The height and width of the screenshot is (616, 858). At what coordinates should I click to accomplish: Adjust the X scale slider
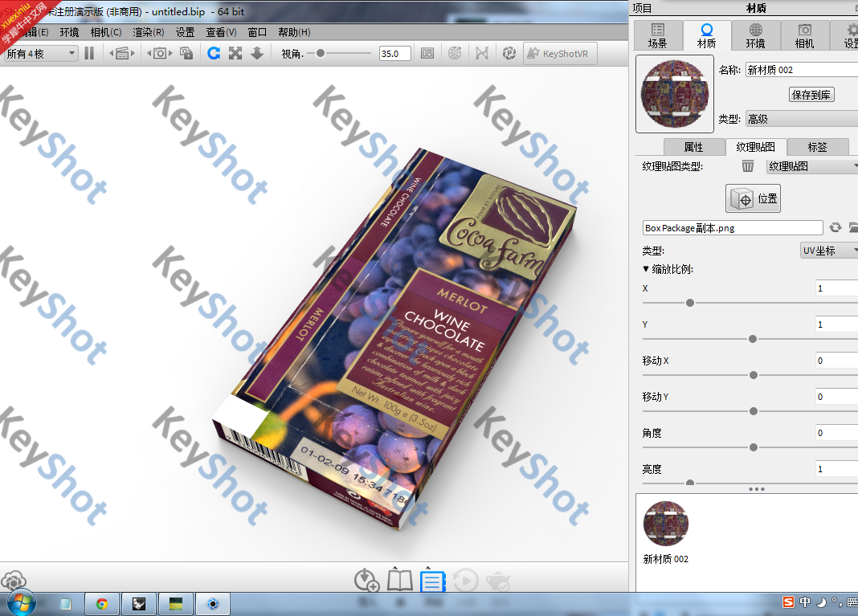click(690, 303)
